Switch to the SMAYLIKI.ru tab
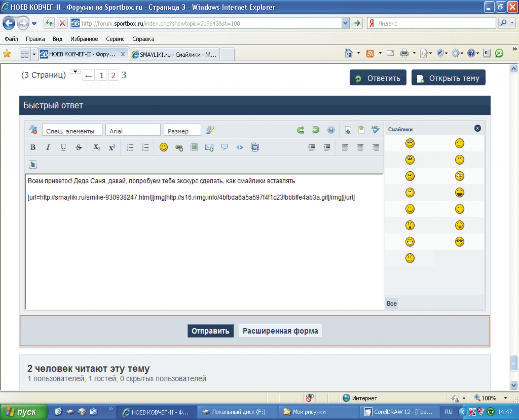This screenshot has height=420, width=519. pos(175,55)
